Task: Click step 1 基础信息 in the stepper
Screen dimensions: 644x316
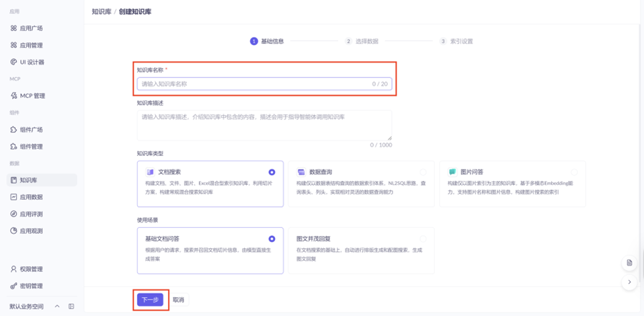Action: click(x=267, y=41)
